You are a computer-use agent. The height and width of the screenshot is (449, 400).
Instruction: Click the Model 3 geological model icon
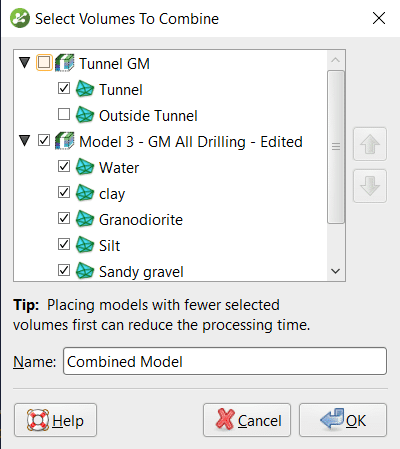click(64, 141)
